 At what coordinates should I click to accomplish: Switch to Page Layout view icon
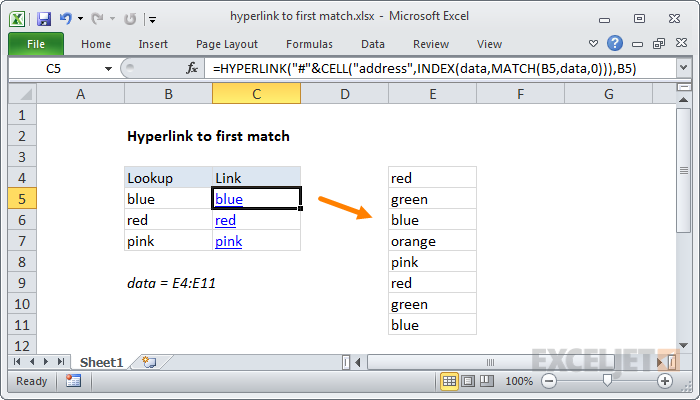(x=468, y=381)
